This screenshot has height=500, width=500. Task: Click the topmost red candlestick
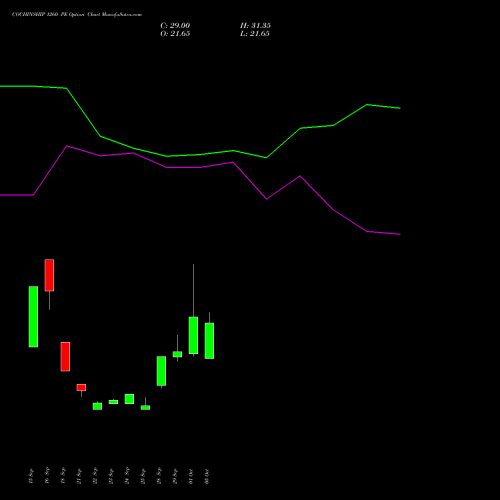click(x=49, y=275)
